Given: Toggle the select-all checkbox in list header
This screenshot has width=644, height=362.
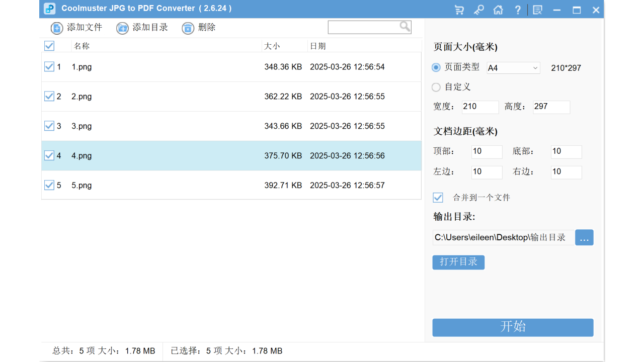Looking at the screenshot, I should (x=49, y=46).
